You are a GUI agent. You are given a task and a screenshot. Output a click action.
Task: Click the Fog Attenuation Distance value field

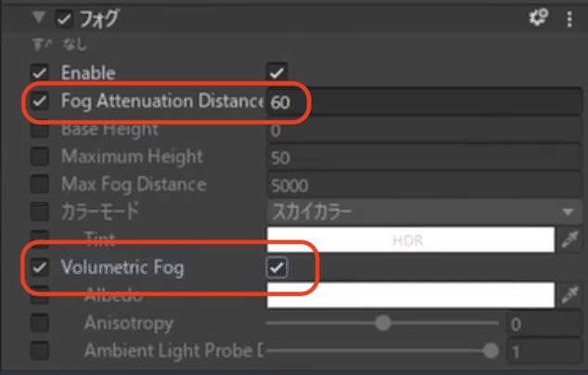coord(422,103)
